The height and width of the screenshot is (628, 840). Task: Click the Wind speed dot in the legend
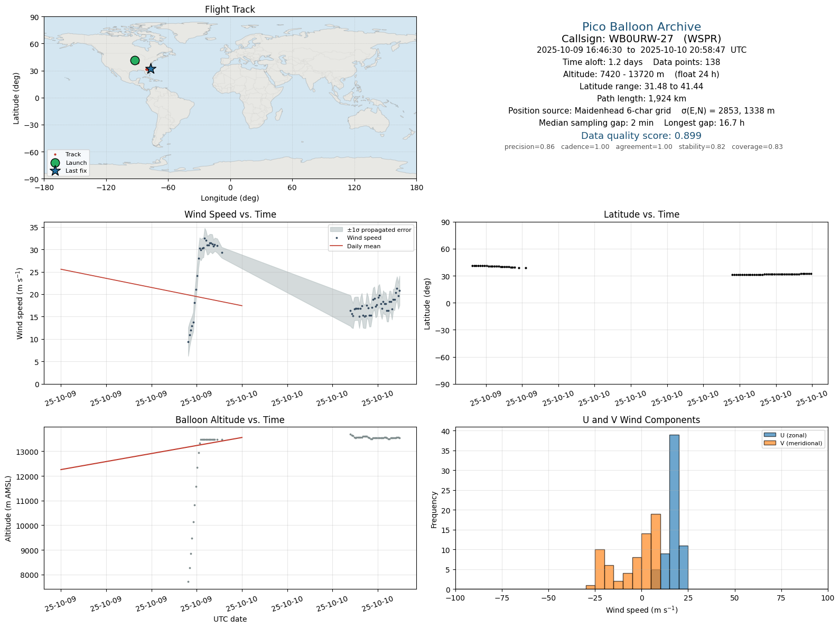point(337,238)
